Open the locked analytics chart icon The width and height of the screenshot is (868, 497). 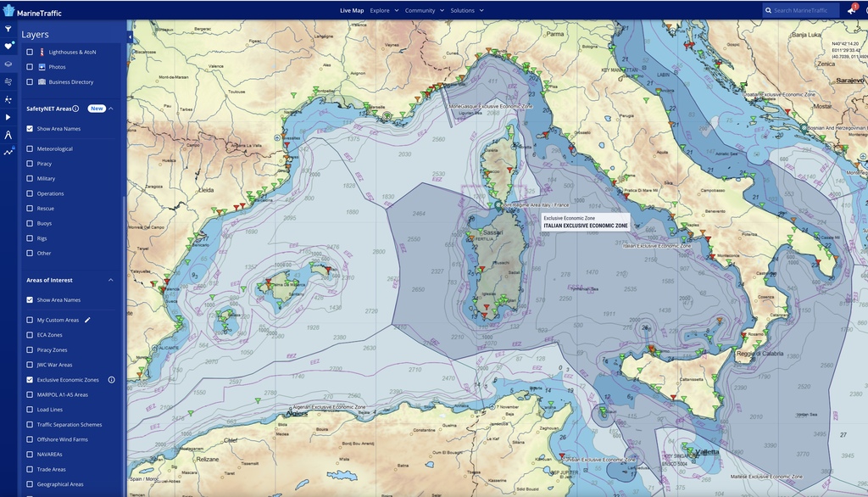[x=8, y=152]
